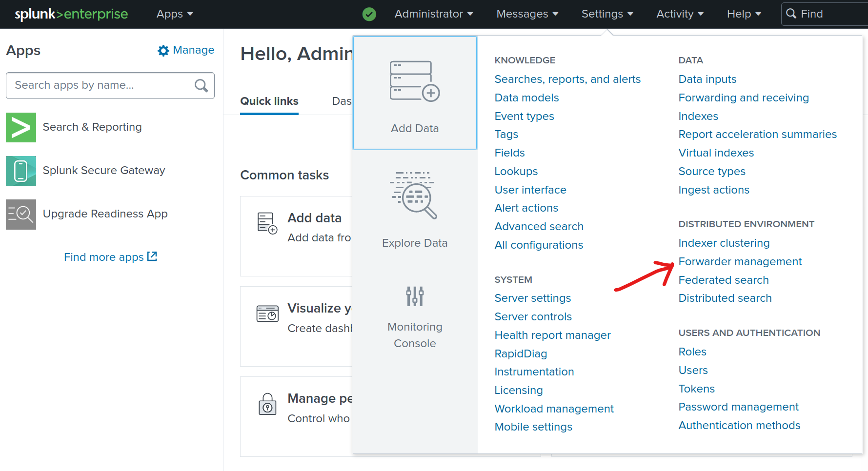Open the Administrator dropdown menu
The width and height of the screenshot is (868, 471).
click(434, 14)
